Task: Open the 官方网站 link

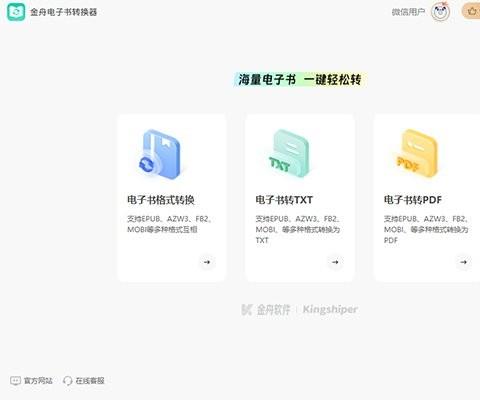Action: pos(38,381)
